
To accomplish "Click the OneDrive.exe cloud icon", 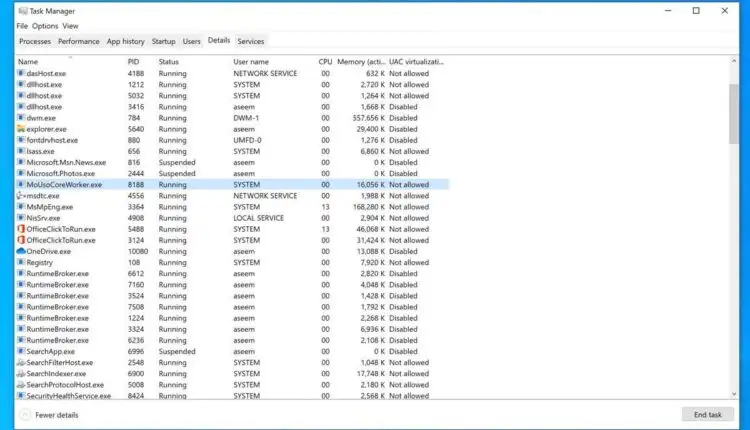I will pos(21,251).
